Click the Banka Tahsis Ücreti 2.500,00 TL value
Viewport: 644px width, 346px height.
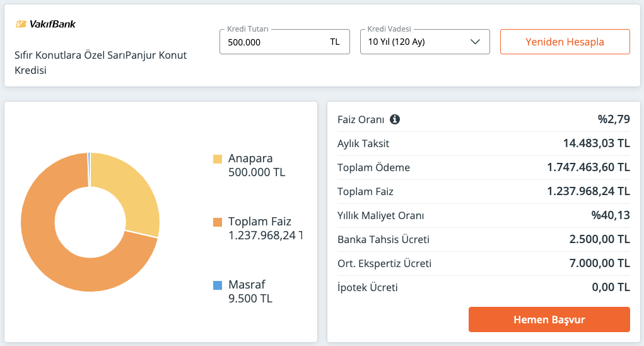pyautogui.click(x=599, y=239)
